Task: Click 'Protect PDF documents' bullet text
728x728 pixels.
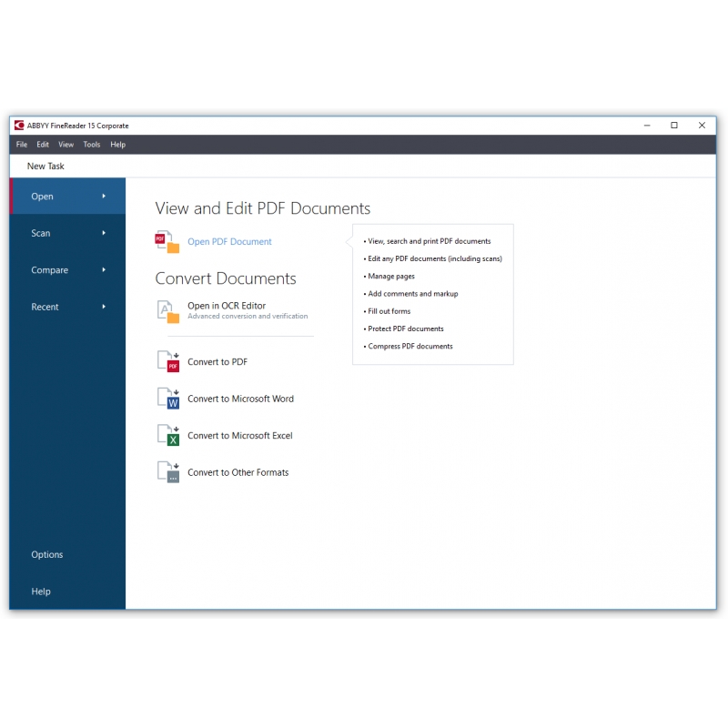Action: coord(405,329)
